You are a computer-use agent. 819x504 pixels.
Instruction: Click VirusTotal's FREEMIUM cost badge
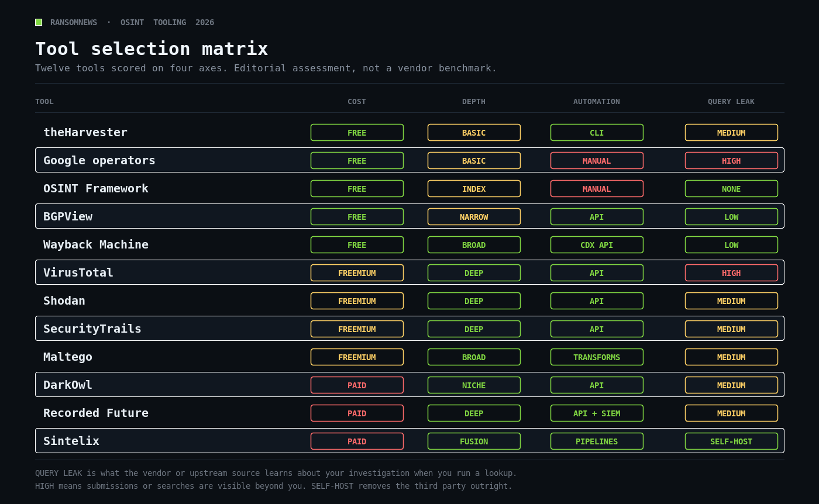357,273
